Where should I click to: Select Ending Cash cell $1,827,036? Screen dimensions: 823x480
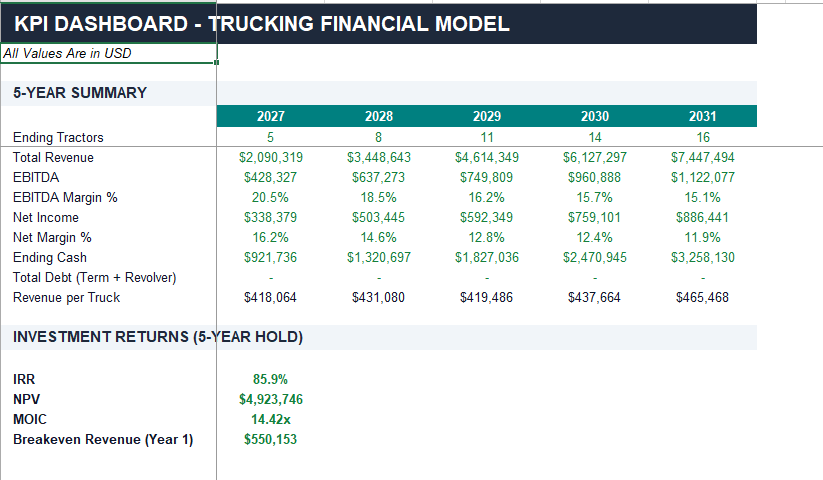pos(487,258)
